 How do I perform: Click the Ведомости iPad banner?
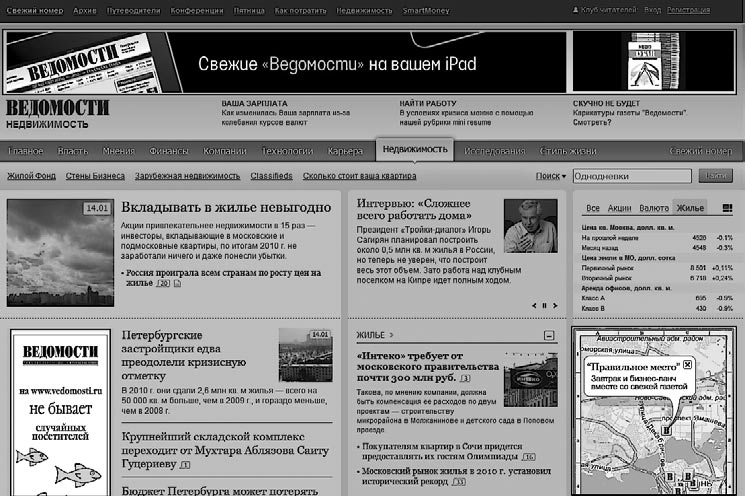(285, 62)
